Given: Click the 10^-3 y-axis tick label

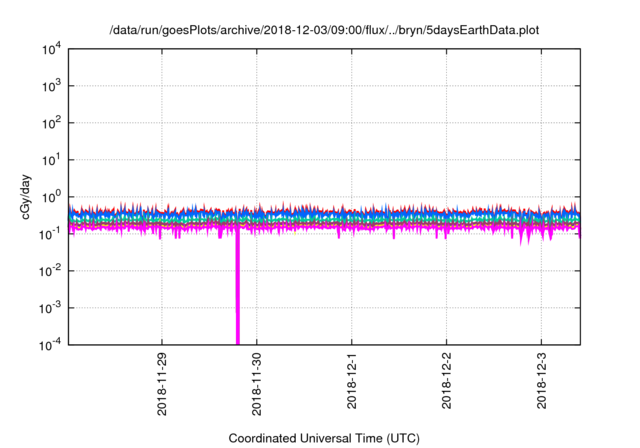Looking at the screenshot, I should point(50,308).
